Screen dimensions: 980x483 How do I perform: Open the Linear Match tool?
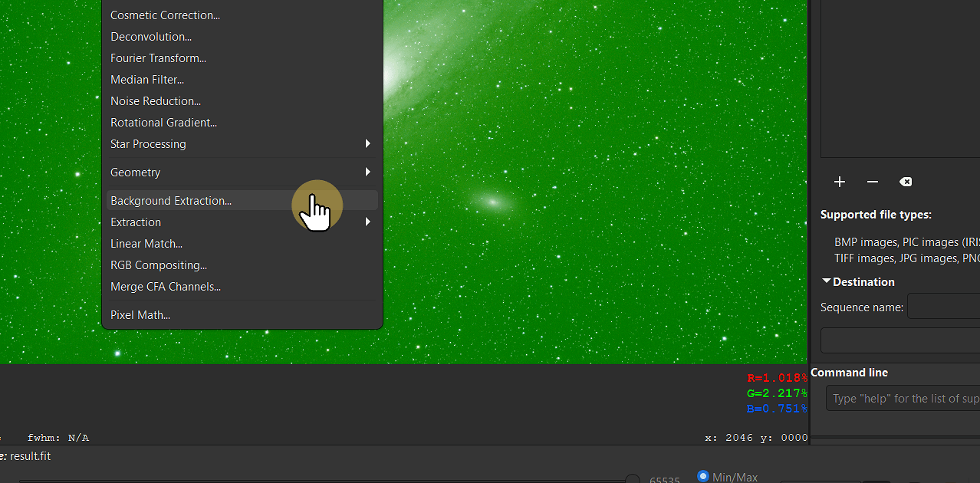[146, 243]
